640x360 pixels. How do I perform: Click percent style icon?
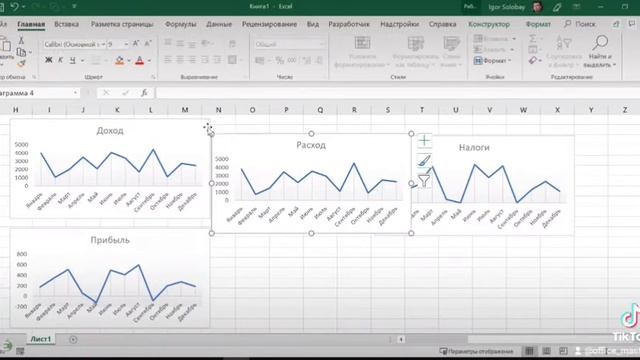tap(280, 61)
